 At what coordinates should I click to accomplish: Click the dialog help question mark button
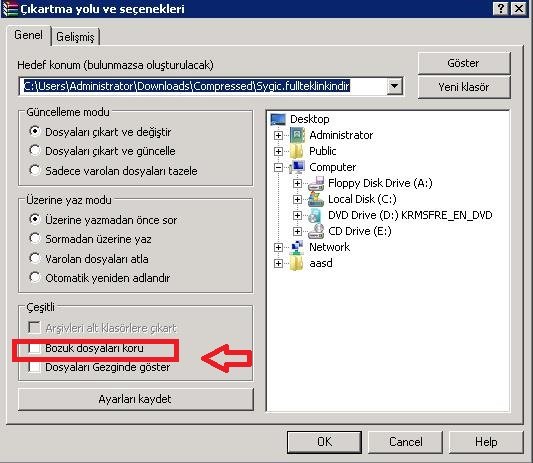pos(501,8)
